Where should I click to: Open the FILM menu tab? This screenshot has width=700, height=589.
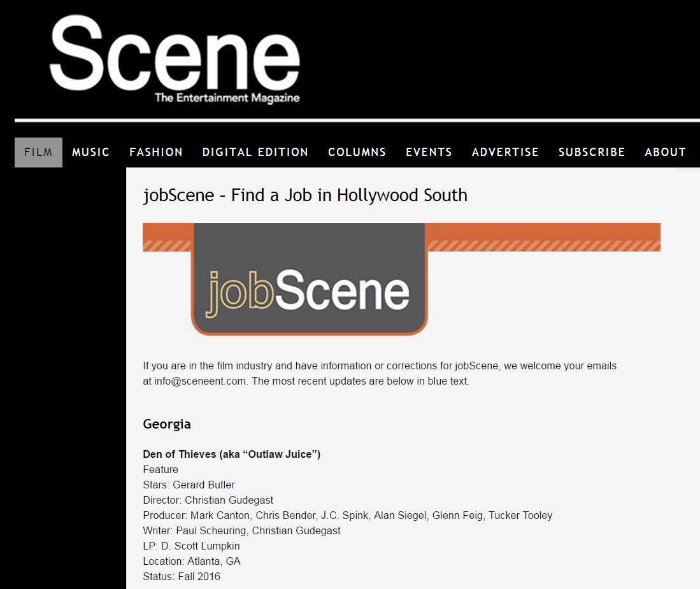coord(38,152)
